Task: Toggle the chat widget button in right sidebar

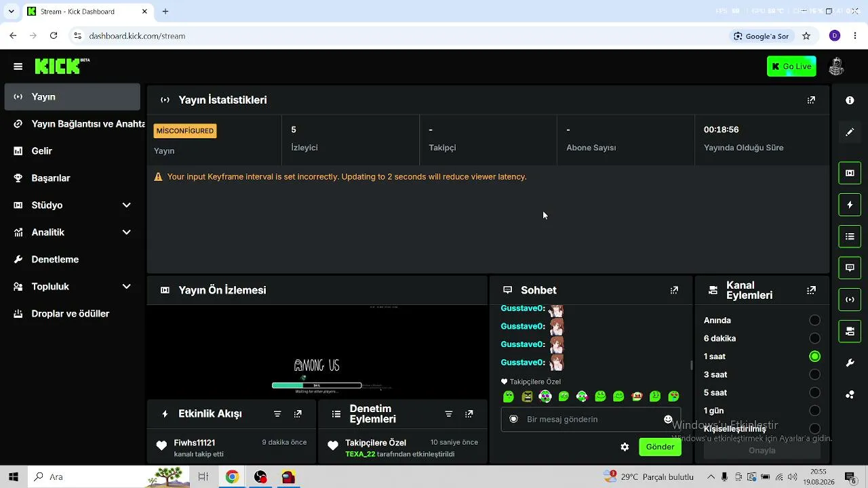Action: pos(850,268)
